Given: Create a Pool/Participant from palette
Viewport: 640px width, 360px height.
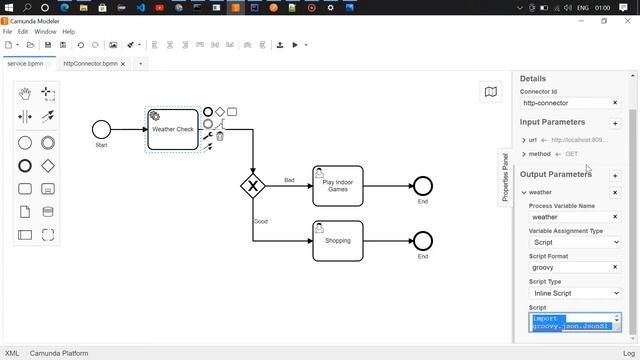Looking at the screenshot, I should click(25, 235).
